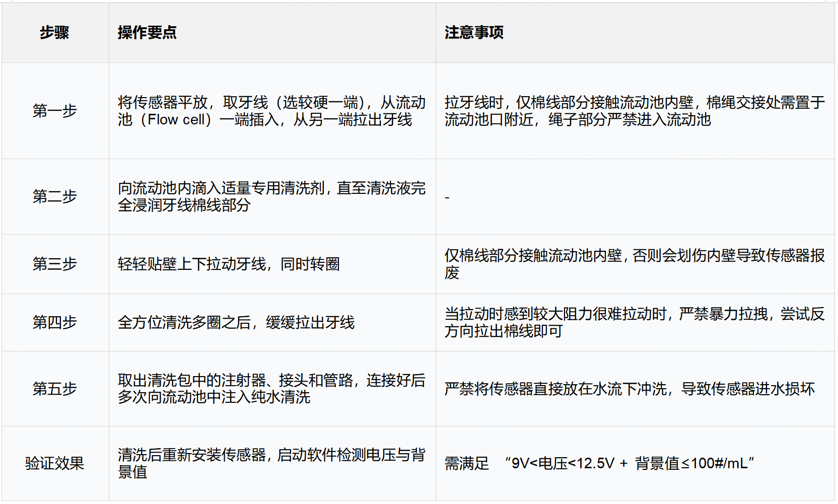Click the 第二步 row label
The height and width of the screenshot is (504, 838).
[55, 197]
